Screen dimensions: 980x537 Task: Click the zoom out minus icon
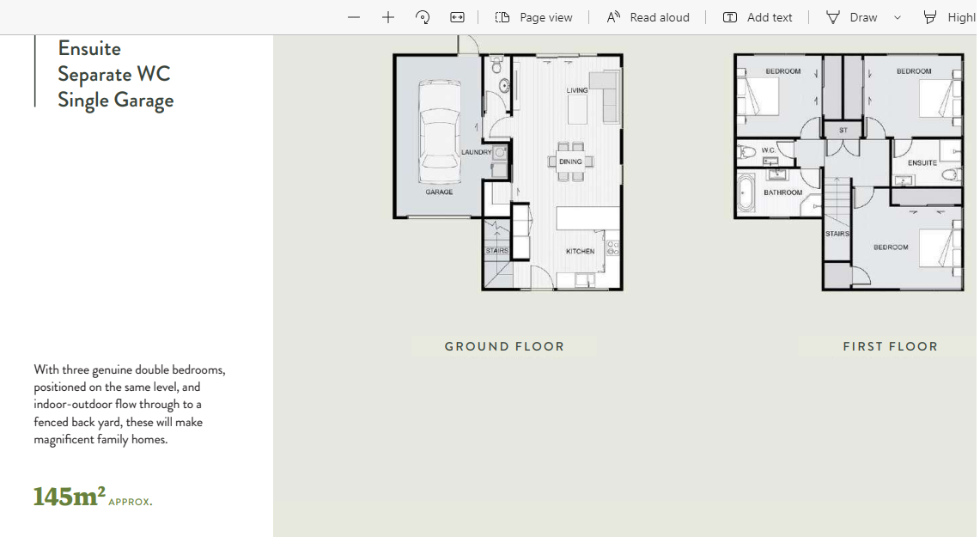point(354,17)
